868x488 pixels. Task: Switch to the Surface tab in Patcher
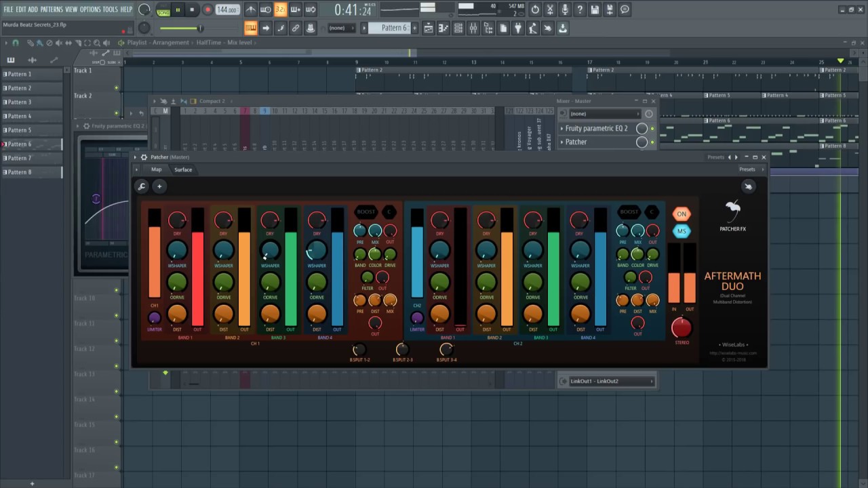click(x=183, y=169)
